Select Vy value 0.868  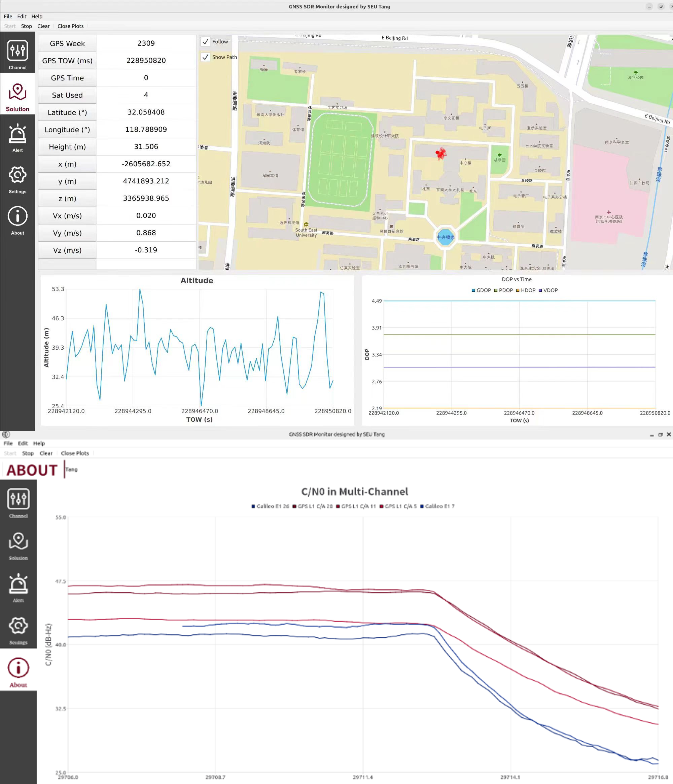click(x=146, y=233)
